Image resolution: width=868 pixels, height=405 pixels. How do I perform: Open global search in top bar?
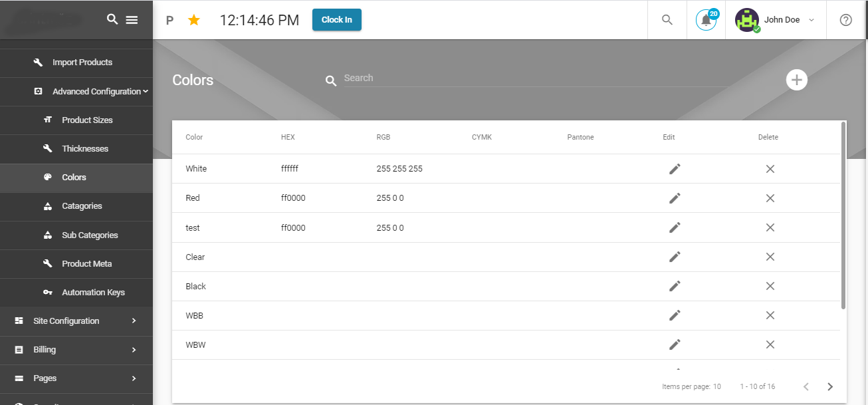click(x=667, y=20)
